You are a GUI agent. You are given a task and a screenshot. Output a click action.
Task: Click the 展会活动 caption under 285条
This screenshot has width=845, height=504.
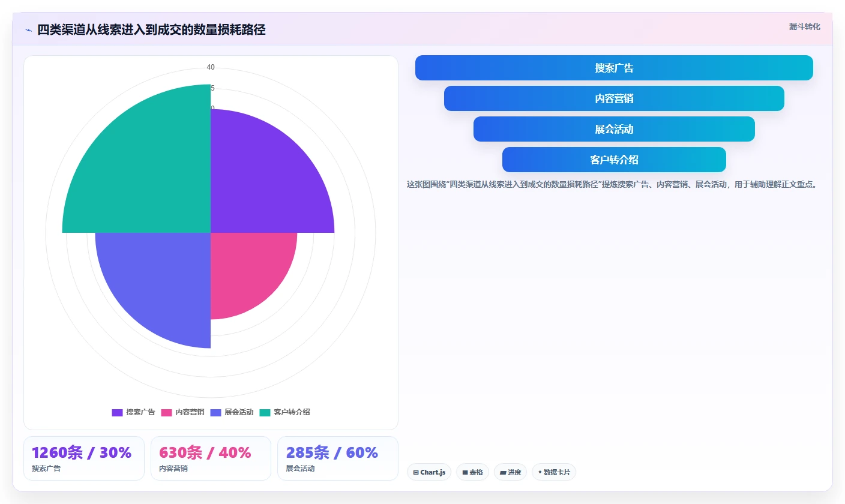(x=300, y=469)
